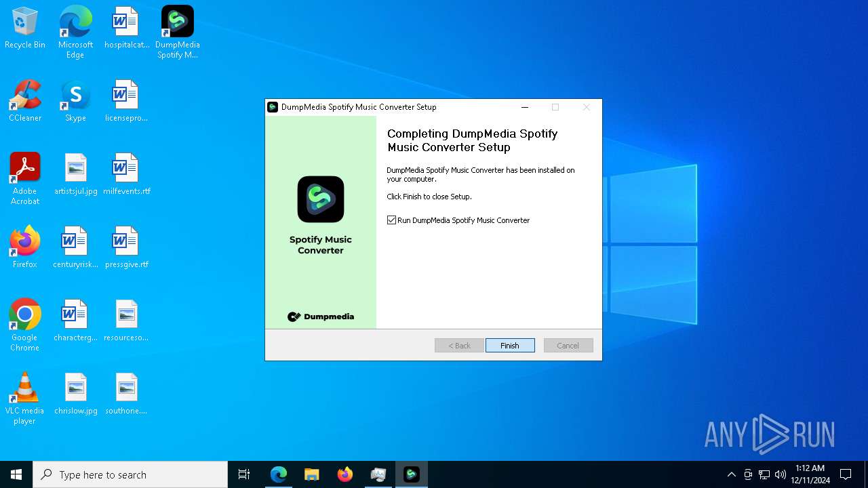The width and height of the screenshot is (868, 488).
Task: Open CCleaner desktop shortcut
Action: tap(25, 101)
